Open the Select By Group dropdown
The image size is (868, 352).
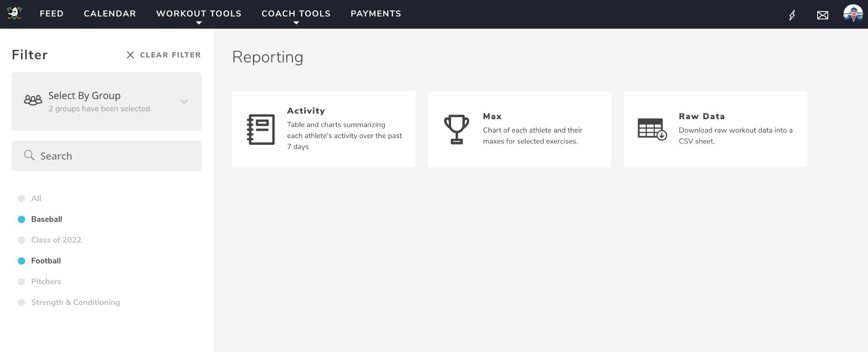tap(106, 101)
